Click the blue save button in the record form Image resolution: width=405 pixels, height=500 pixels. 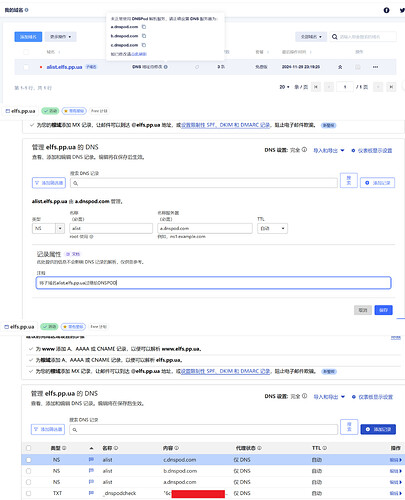(x=383, y=310)
